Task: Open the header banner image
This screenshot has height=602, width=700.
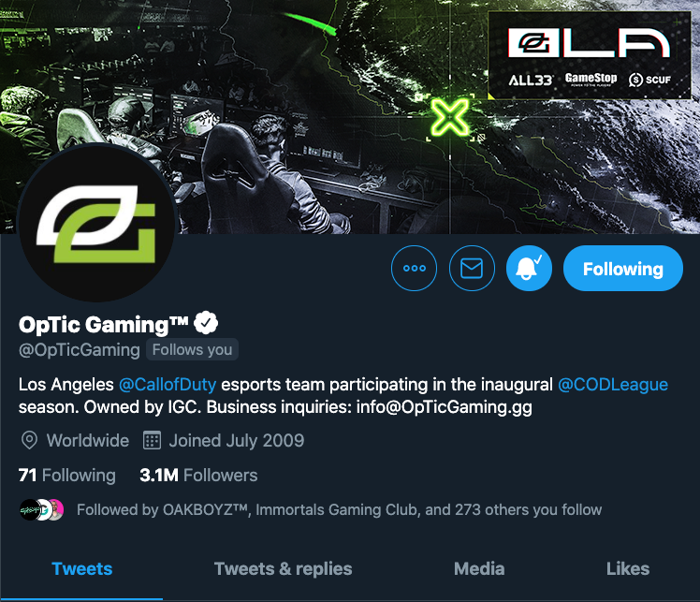Action: coord(350,116)
